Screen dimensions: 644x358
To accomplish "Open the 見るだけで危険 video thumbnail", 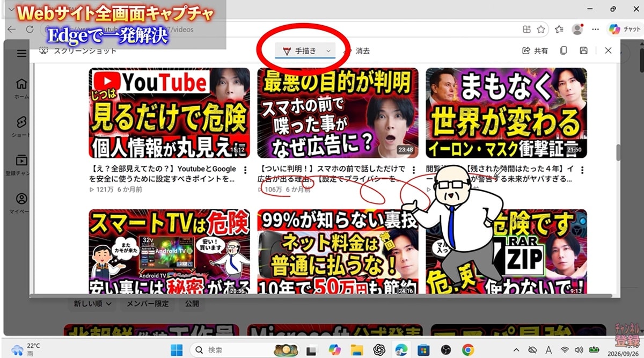I will click(x=169, y=113).
